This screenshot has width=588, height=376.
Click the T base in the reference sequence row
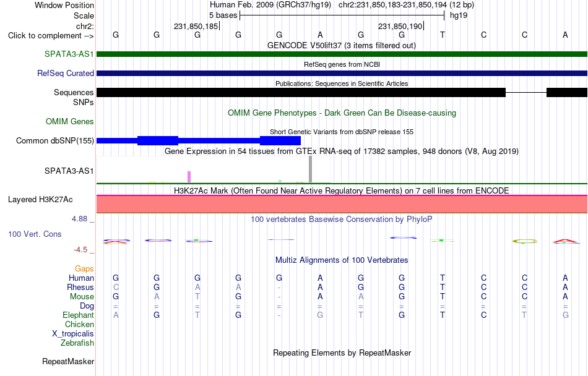(443, 35)
